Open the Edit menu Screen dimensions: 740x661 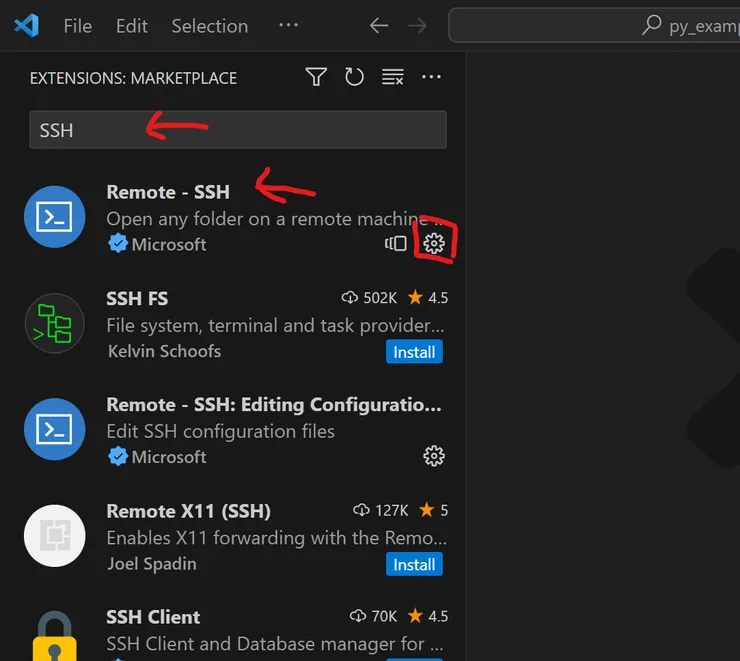click(132, 26)
